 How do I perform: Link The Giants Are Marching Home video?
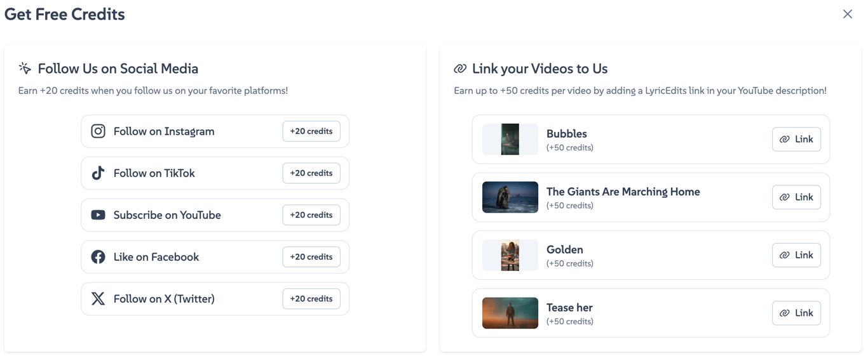pos(796,197)
